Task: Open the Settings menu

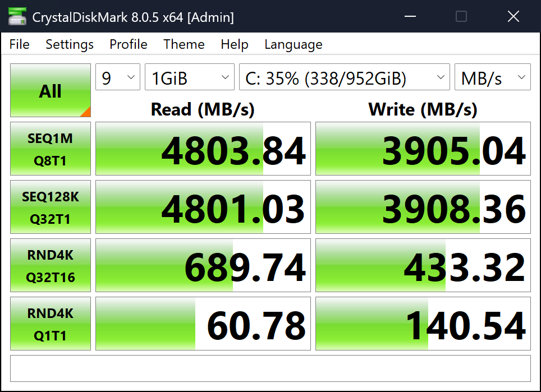Action: (x=70, y=44)
